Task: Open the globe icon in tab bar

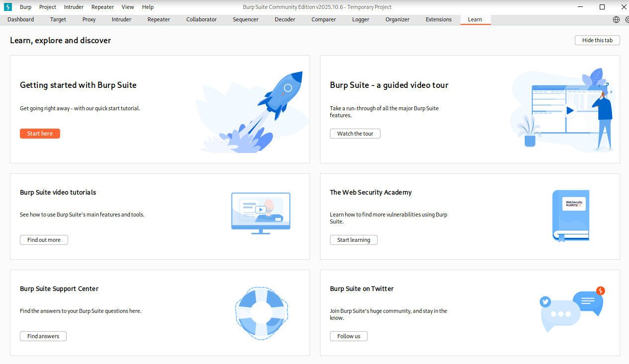Action: tap(616, 20)
